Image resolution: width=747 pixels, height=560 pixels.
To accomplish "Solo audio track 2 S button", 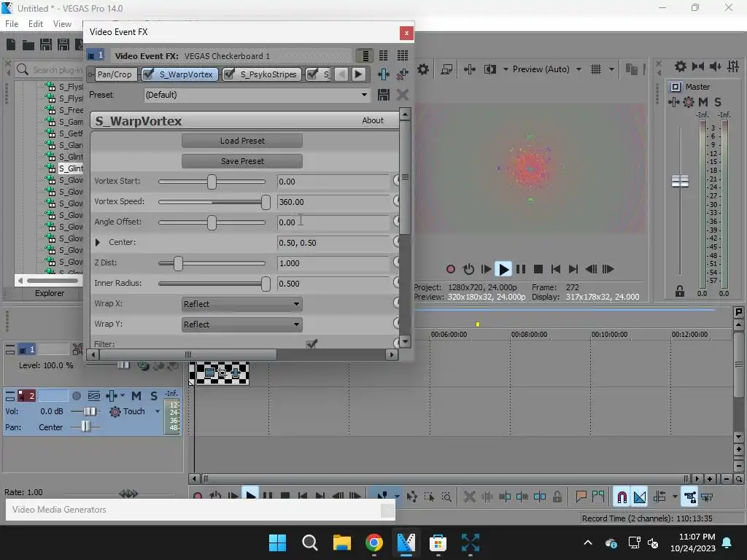I will click(x=154, y=396).
